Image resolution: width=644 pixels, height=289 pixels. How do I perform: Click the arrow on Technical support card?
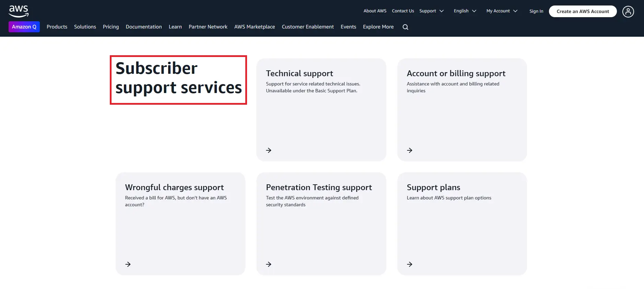(269, 150)
